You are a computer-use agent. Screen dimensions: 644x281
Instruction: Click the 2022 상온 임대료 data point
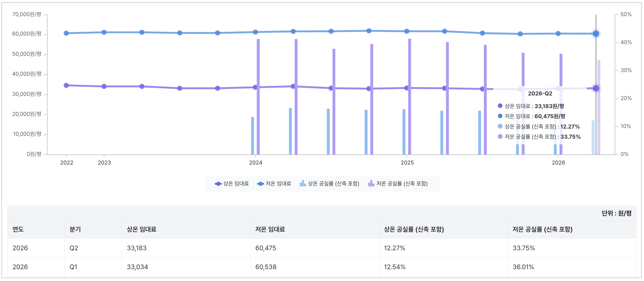66,85
